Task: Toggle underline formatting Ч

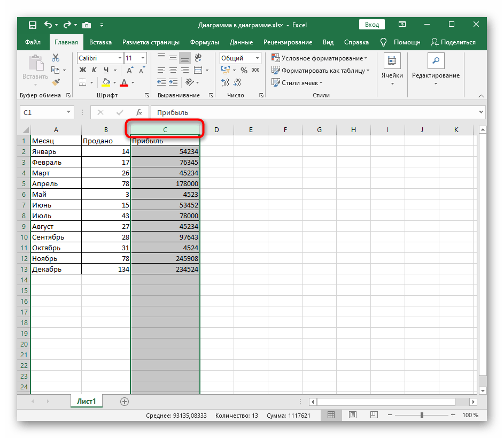Action: [106, 70]
